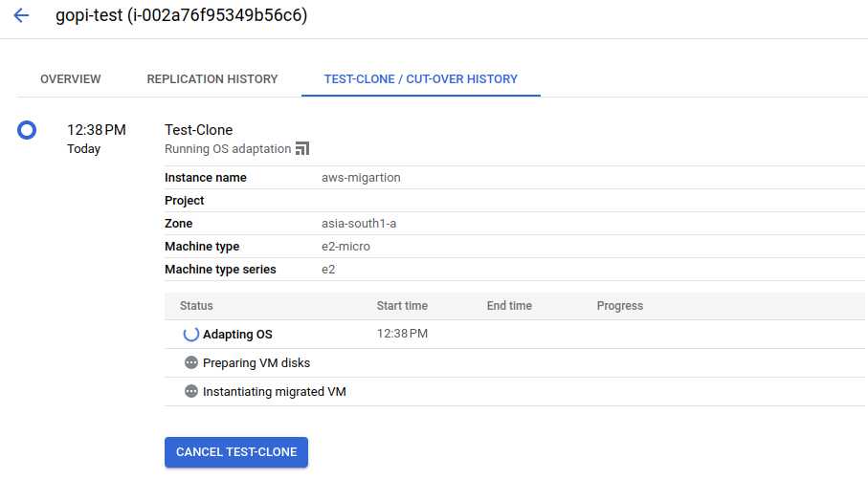Image resolution: width=868 pixels, height=501 pixels.
Task: Click the CANCEL TEST-CLONE button
Action: (236, 452)
